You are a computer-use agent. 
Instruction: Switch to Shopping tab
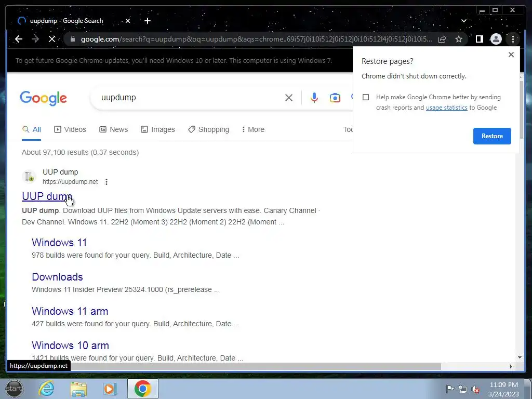pyautogui.click(x=209, y=129)
